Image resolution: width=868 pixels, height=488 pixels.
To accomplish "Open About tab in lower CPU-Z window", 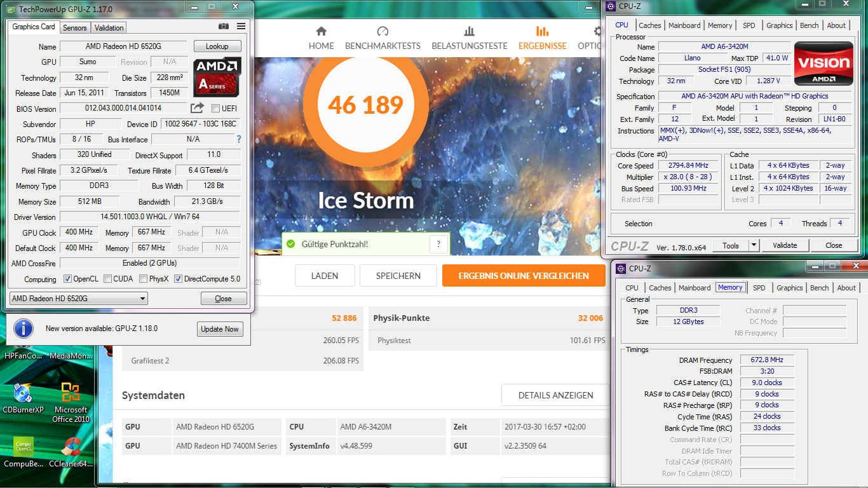I will point(846,288).
